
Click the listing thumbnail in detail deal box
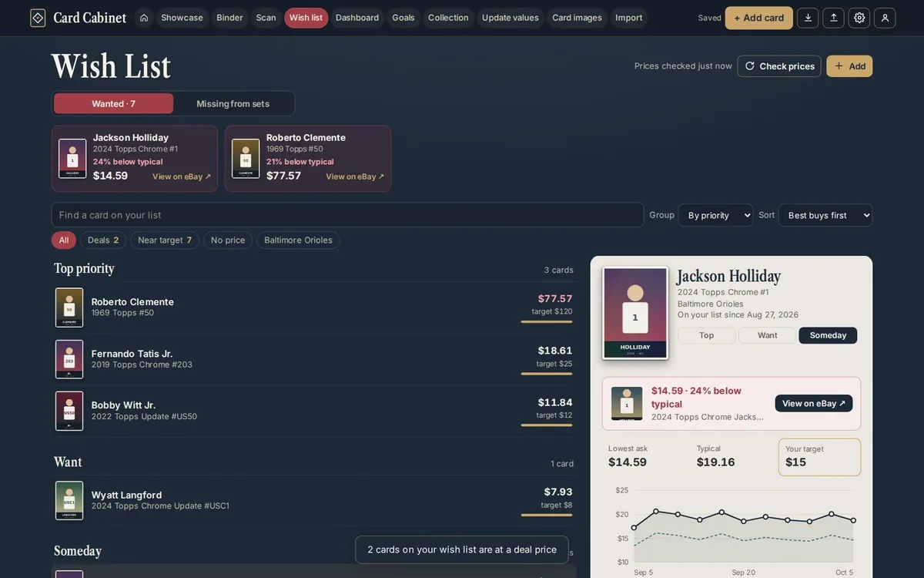pyautogui.click(x=627, y=403)
